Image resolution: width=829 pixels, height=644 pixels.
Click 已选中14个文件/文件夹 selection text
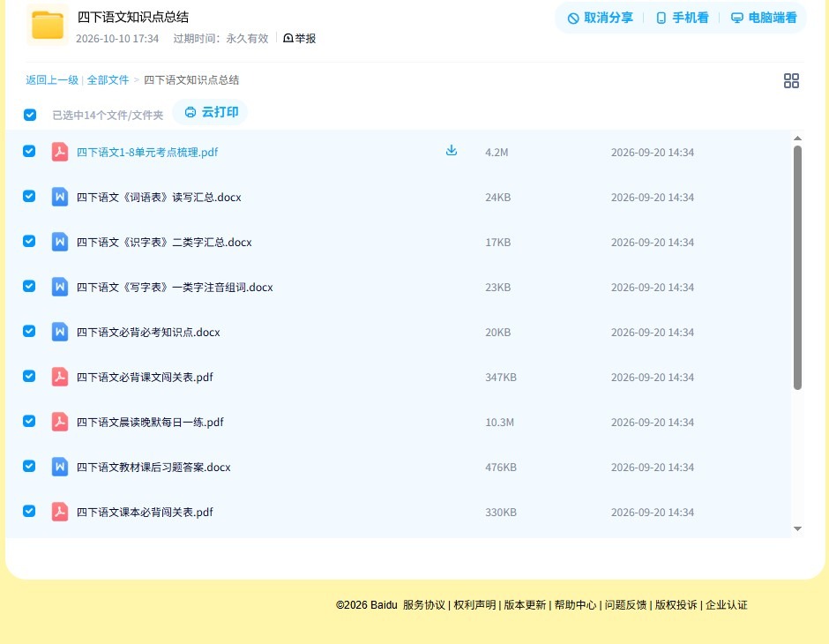point(108,116)
